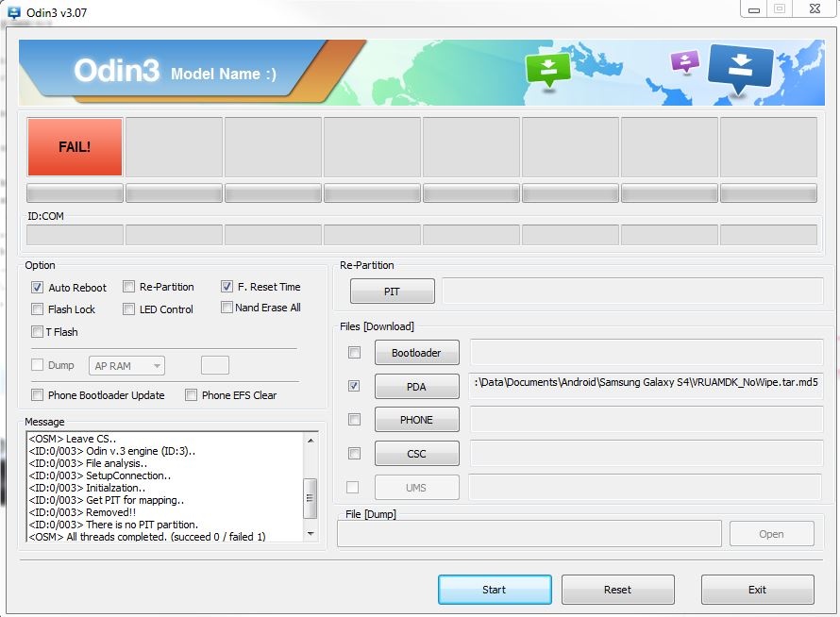Uncheck the Auto Reboot option
The image size is (840, 617).
click(37, 288)
